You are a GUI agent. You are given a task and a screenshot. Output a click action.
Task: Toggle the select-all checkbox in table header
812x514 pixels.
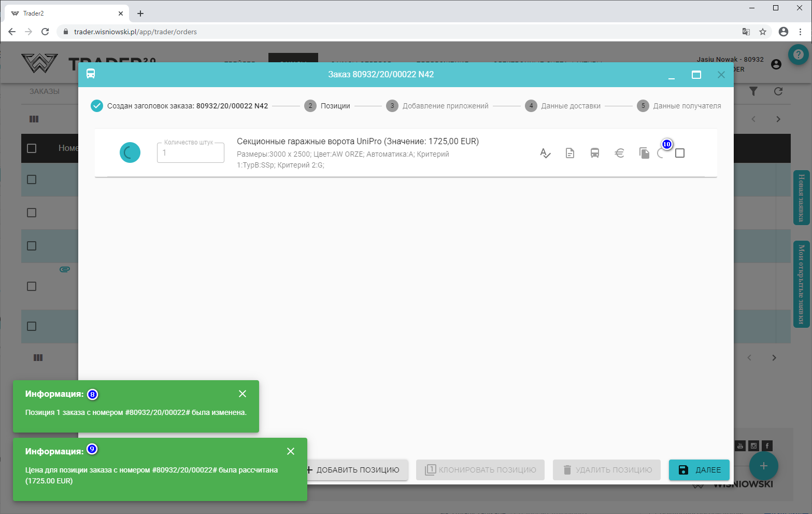[32, 148]
